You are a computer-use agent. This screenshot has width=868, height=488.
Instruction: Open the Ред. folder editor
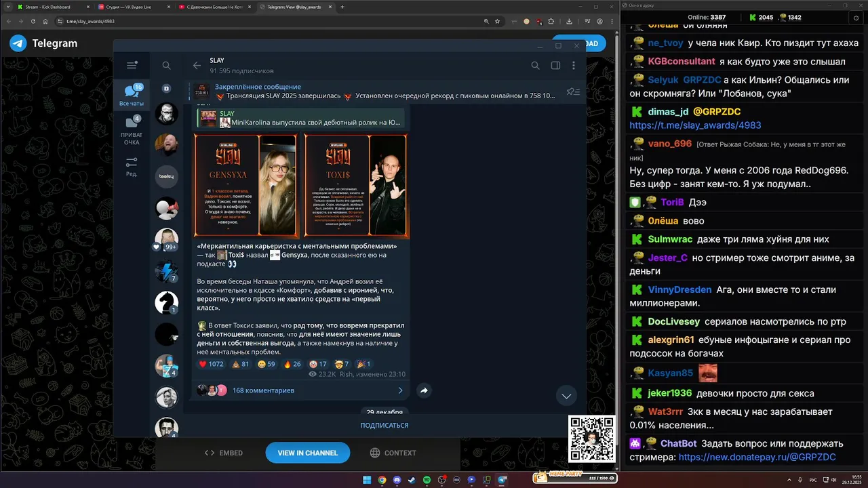click(x=132, y=167)
